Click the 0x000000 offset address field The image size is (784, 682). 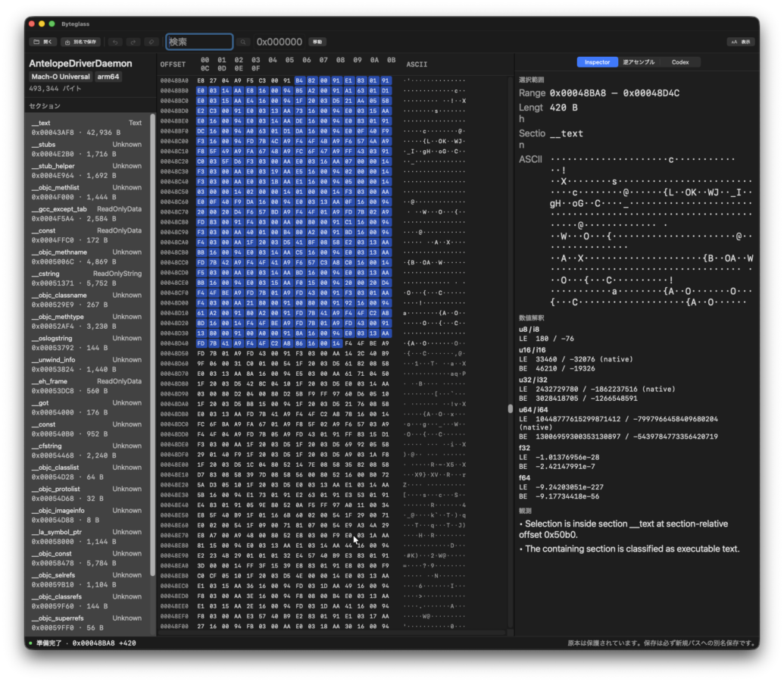[279, 42]
